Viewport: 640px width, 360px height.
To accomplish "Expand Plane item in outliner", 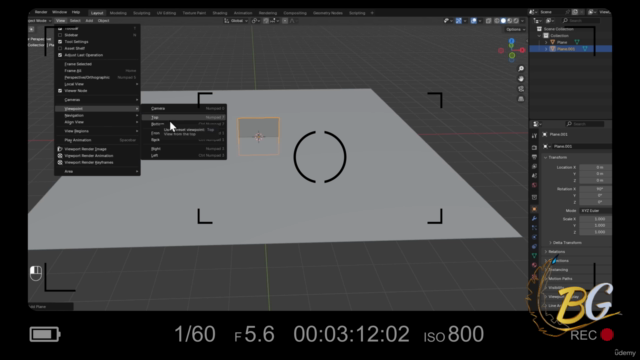I will [x=546, y=42].
